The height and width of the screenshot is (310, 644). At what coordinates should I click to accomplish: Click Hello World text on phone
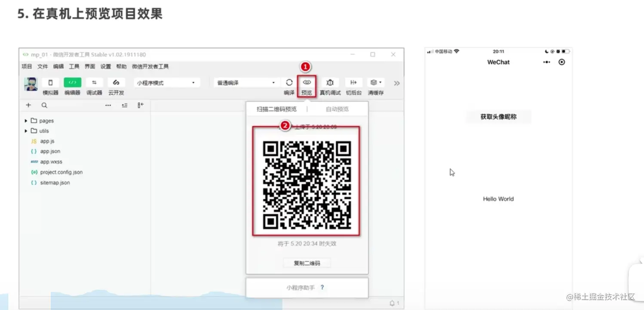pyautogui.click(x=498, y=199)
